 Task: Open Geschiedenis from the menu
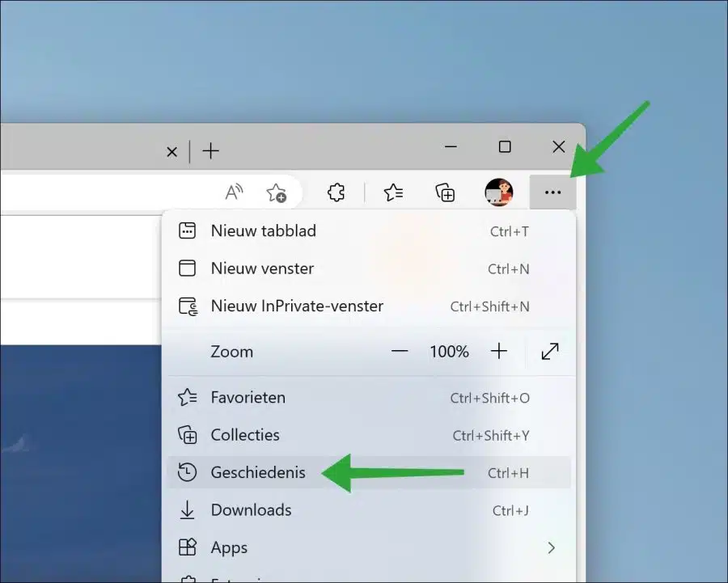pyautogui.click(x=369, y=472)
